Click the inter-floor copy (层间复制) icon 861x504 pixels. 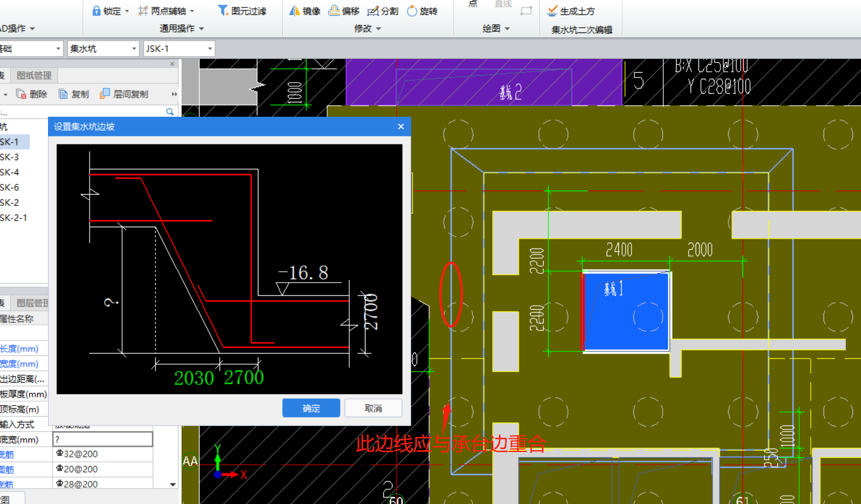click(105, 94)
